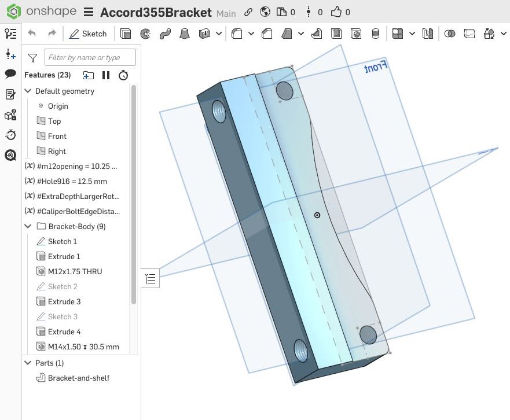Image resolution: width=510 pixels, height=420 pixels.
Task: Open the comments panel
Action: (x=11, y=74)
